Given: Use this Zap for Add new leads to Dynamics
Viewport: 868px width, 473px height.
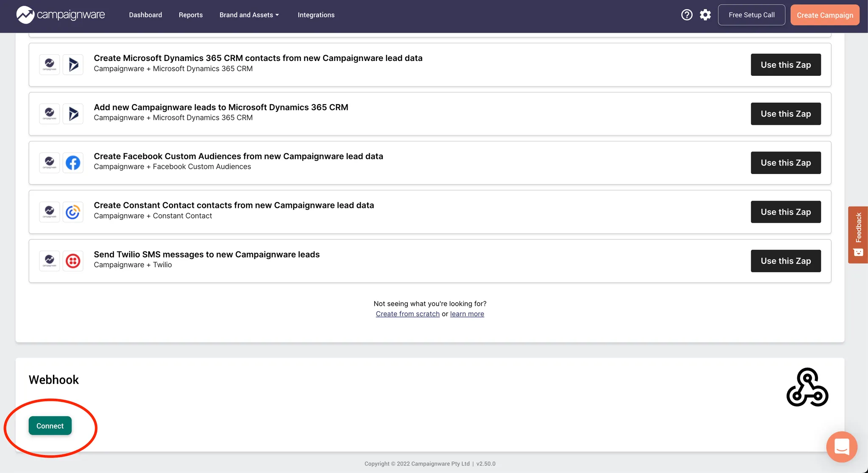Looking at the screenshot, I should click(x=786, y=114).
